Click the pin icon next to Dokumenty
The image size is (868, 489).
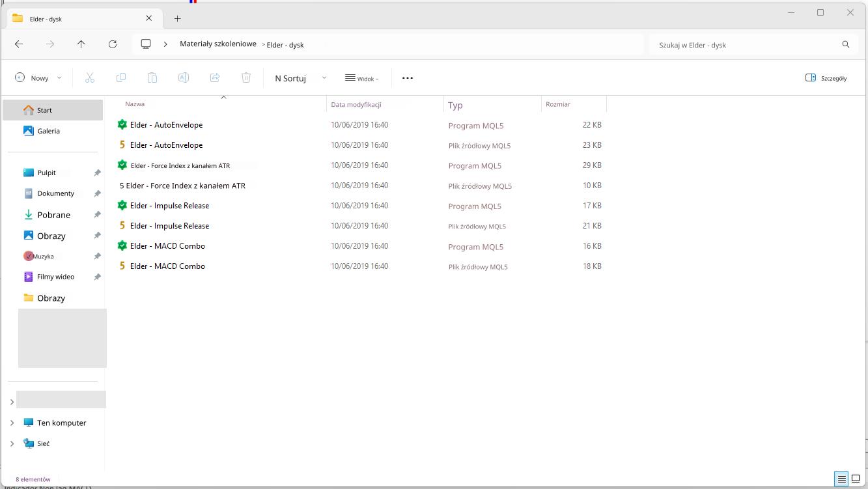tap(97, 193)
